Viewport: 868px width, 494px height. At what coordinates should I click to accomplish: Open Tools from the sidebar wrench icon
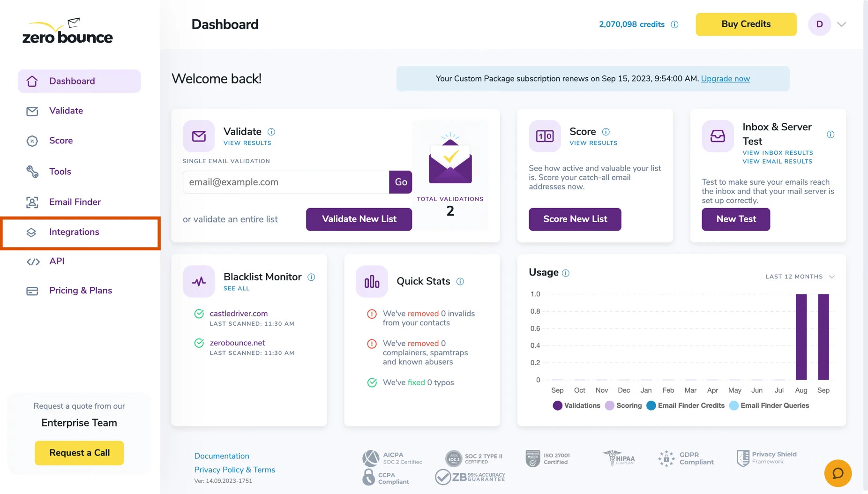[x=31, y=172]
